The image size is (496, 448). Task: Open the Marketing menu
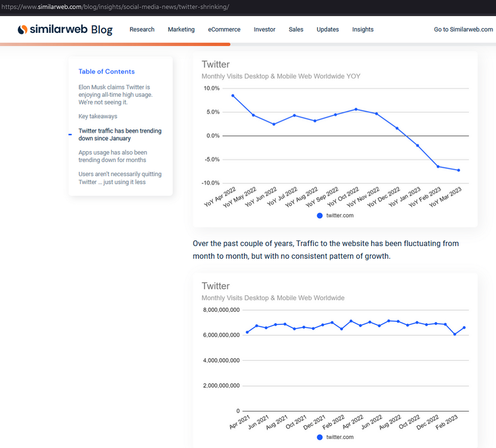point(181,29)
